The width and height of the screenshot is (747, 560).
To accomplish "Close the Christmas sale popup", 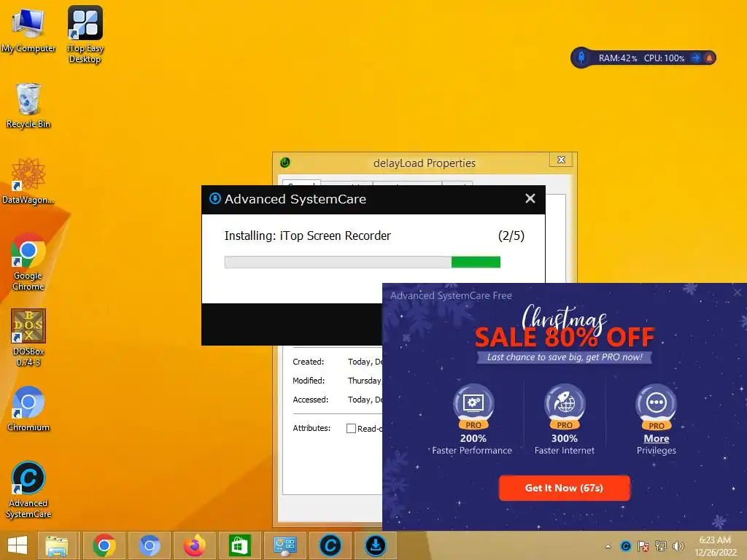I will click(738, 292).
